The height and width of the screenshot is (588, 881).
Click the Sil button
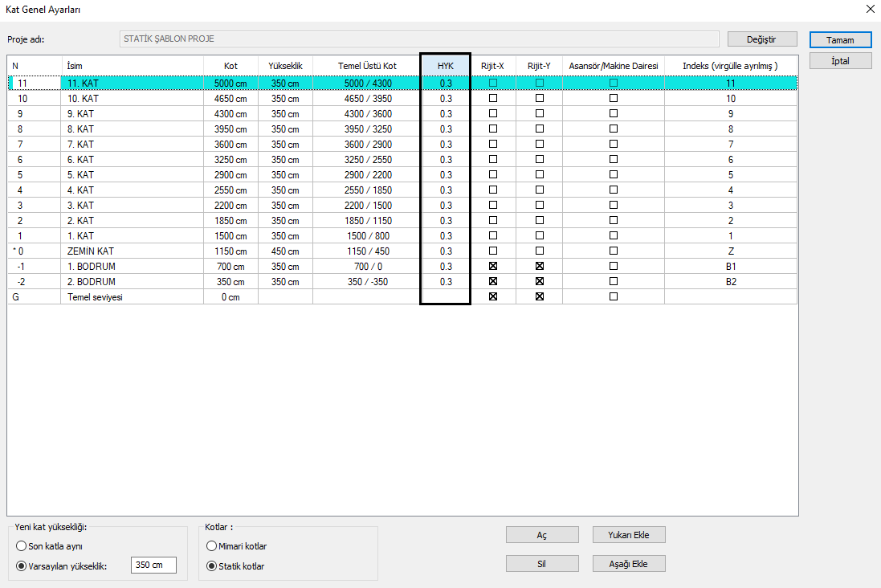pos(541,564)
